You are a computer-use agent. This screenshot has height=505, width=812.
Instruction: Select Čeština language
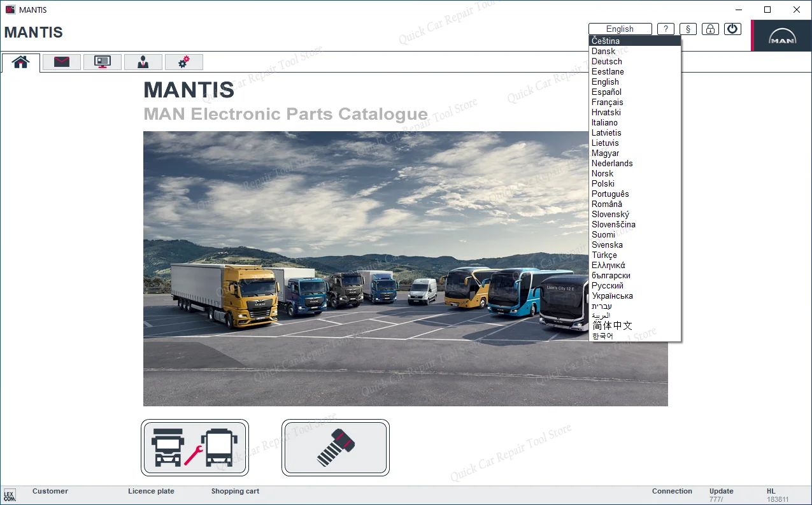pyautogui.click(x=635, y=41)
